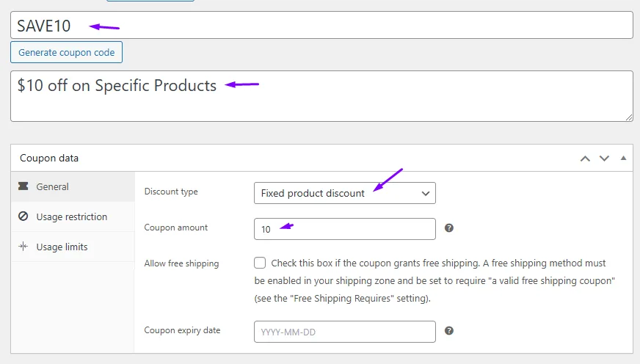The height and width of the screenshot is (364, 640).
Task: Open the Discount type dropdown
Action: 345,193
